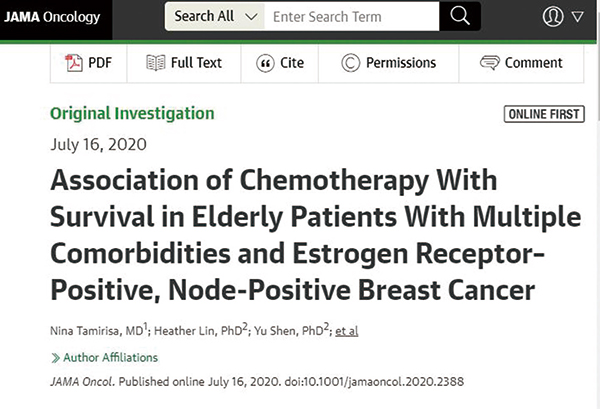Click the Full Text open book icon

pyautogui.click(x=156, y=63)
